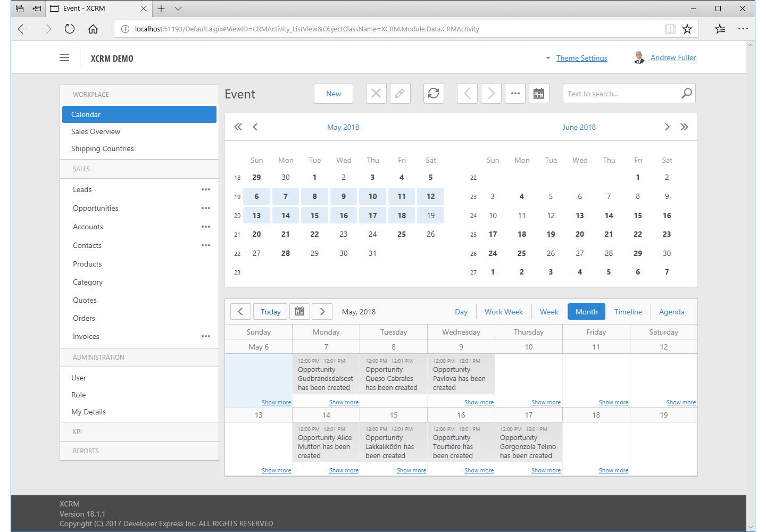This screenshot has width=766, height=532.
Task: Open the calendar icon in Event toolbar
Action: pos(539,94)
